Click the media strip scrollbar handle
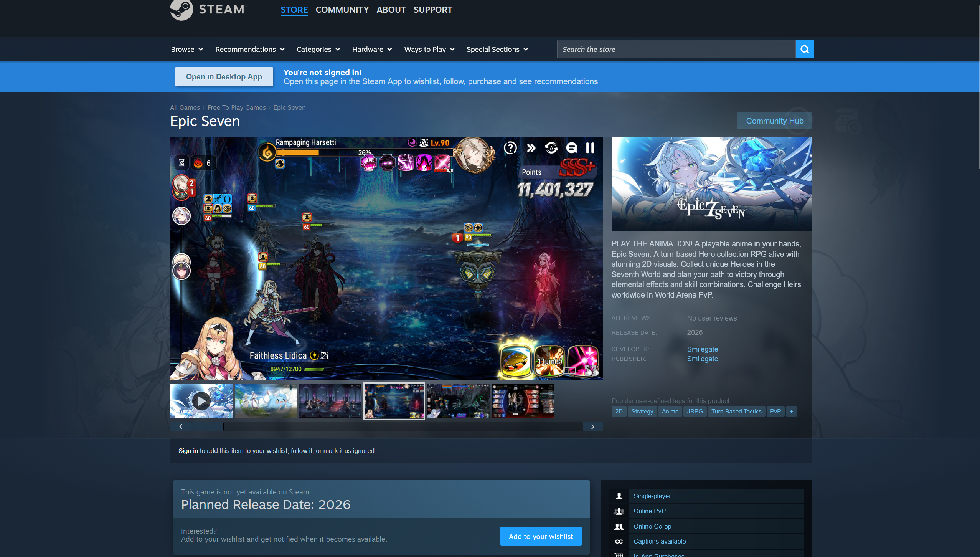 coord(207,426)
